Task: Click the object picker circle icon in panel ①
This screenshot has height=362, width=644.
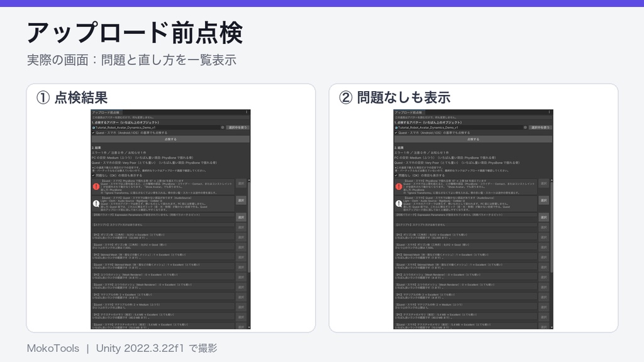Action: tap(223, 127)
